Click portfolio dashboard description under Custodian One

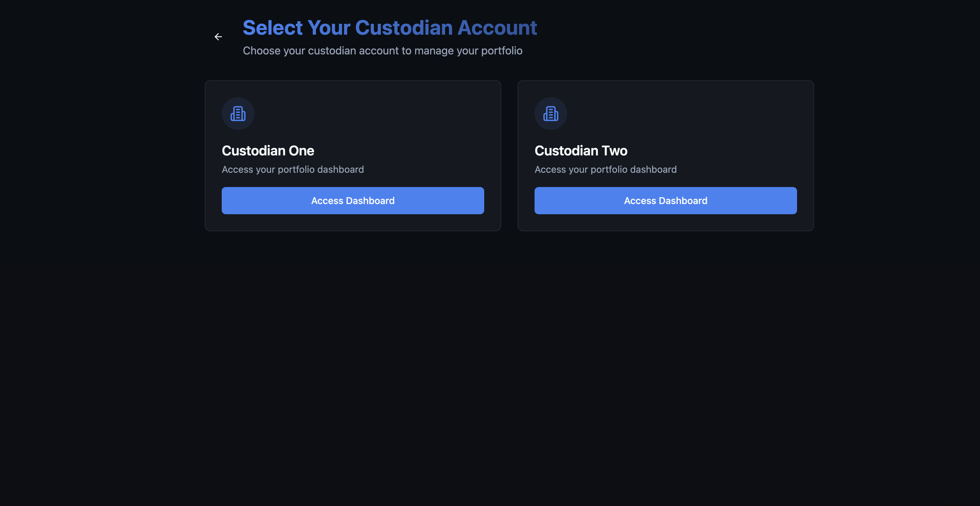pos(292,169)
